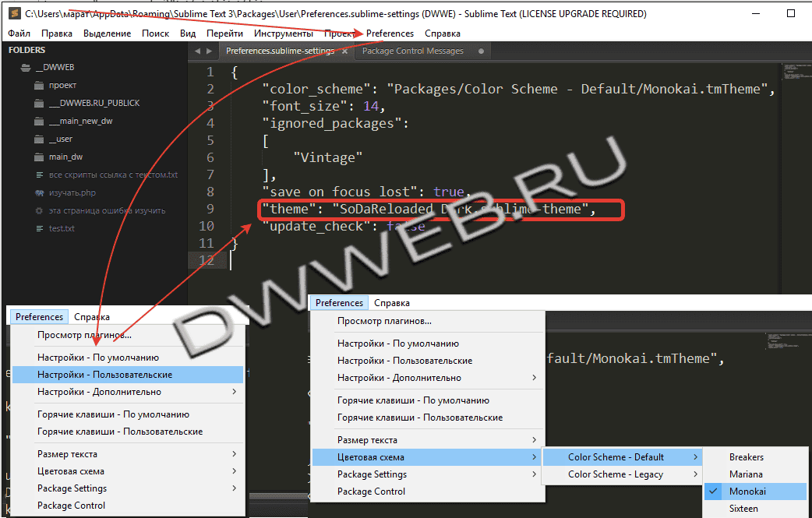This screenshot has height=518, width=812.
Task: Pick the Breakers color scheme
Action: point(746,457)
